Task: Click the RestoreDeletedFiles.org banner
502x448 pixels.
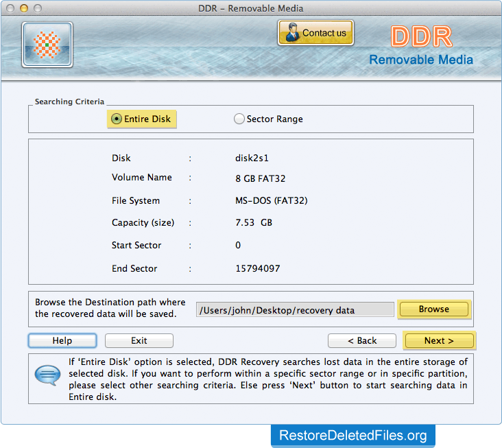Action: click(x=352, y=436)
